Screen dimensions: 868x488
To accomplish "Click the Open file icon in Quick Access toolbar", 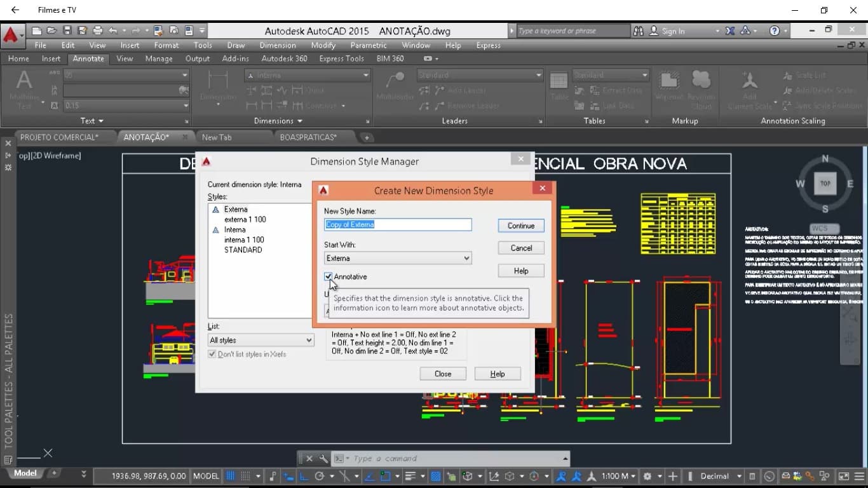I will [51, 30].
